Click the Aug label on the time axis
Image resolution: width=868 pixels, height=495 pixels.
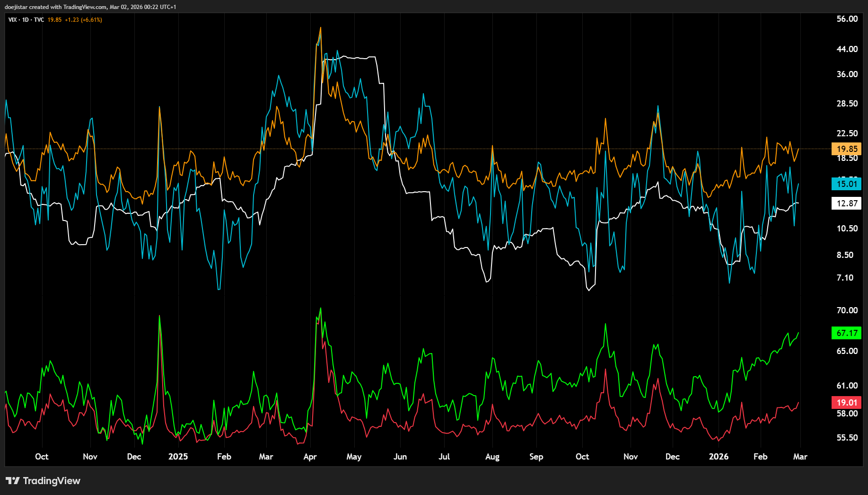pos(492,457)
